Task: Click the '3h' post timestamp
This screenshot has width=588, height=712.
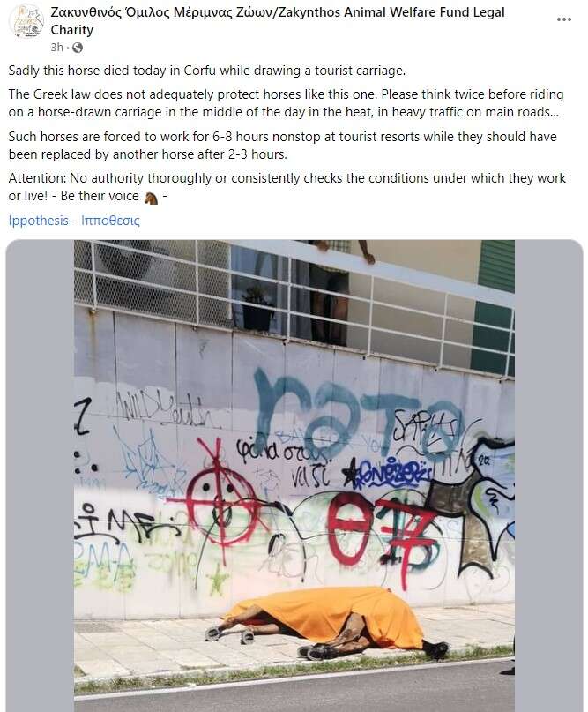Action: click(56, 48)
